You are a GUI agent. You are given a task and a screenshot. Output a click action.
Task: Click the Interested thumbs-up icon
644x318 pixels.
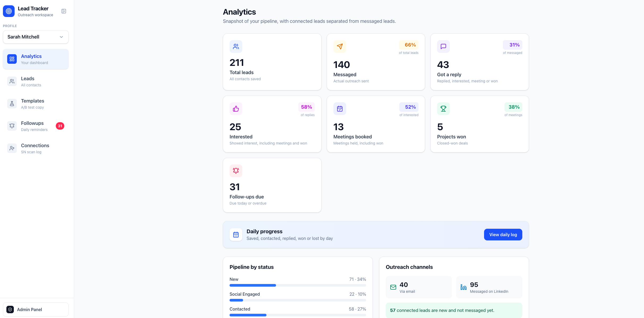pyautogui.click(x=236, y=109)
